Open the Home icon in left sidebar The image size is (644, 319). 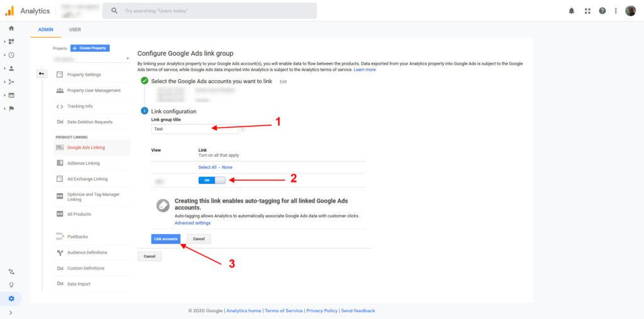11,28
